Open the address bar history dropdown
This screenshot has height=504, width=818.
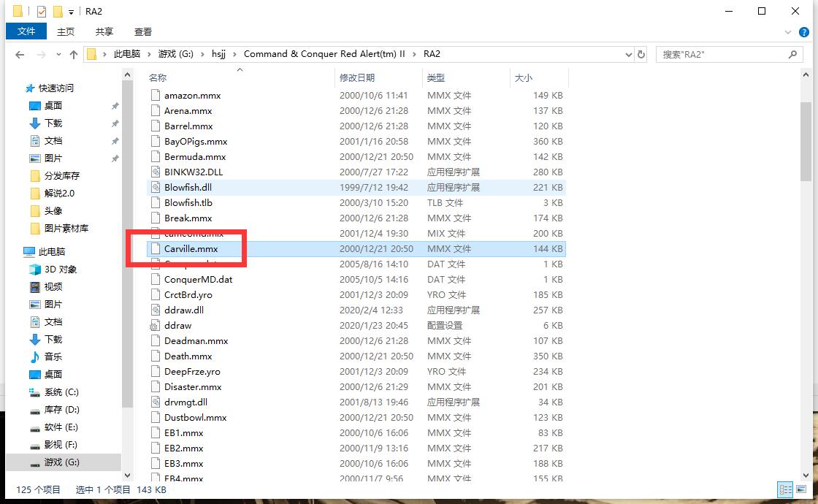pos(628,53)
